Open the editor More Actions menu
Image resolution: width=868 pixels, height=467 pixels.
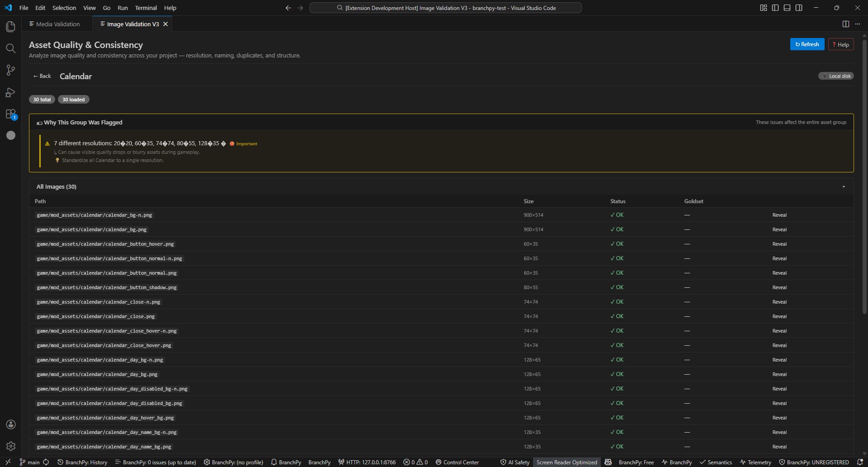pyautogui.click(x=858, y=24)
